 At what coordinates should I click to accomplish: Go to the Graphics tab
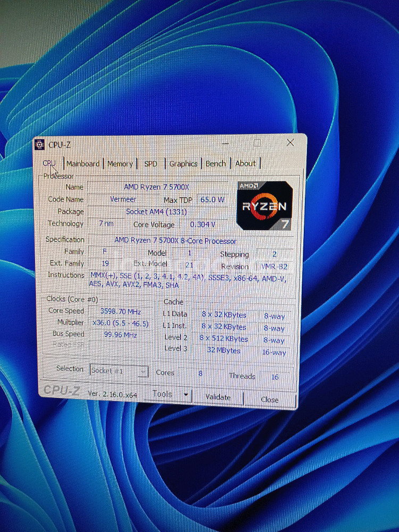click(x=183, y=164)
